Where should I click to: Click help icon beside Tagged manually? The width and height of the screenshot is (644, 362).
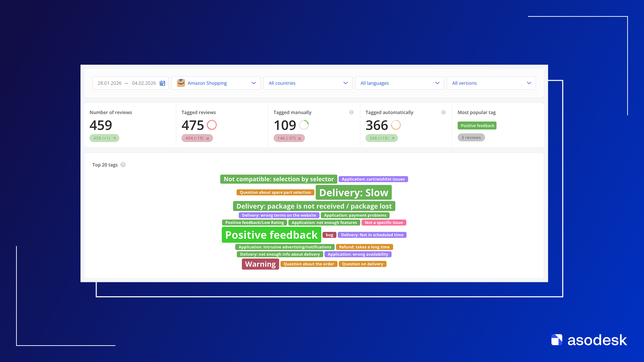tap(351, 112)
